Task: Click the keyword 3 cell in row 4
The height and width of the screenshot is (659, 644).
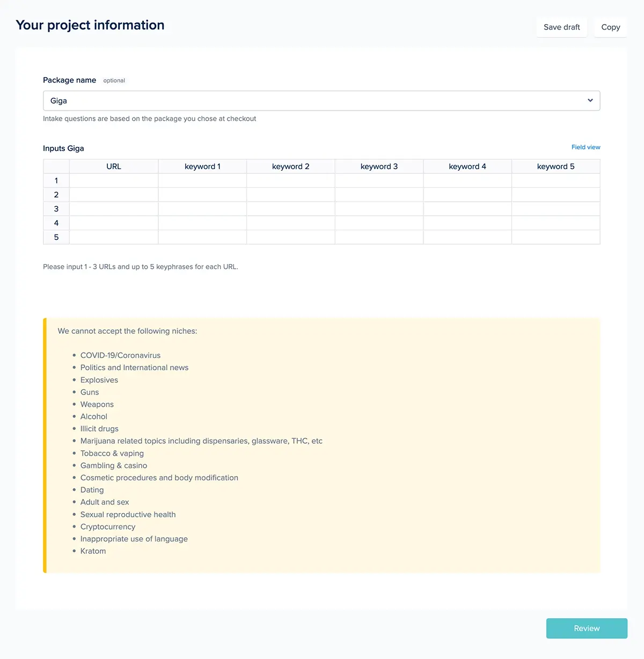Action: 379,223
